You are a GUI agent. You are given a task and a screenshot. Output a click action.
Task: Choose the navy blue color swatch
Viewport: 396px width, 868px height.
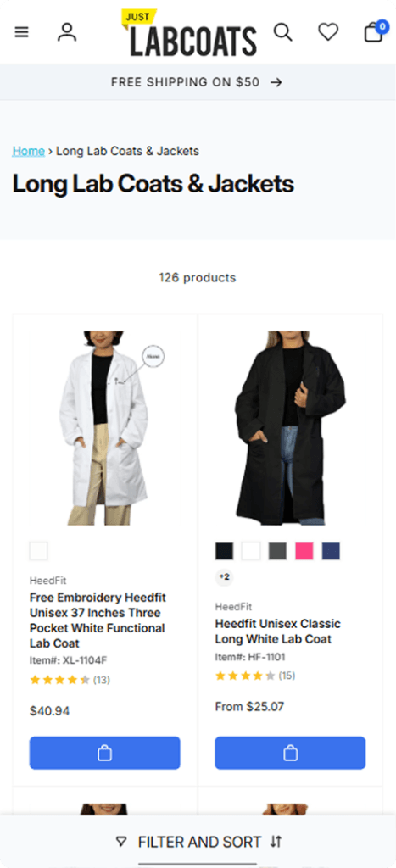331,551
